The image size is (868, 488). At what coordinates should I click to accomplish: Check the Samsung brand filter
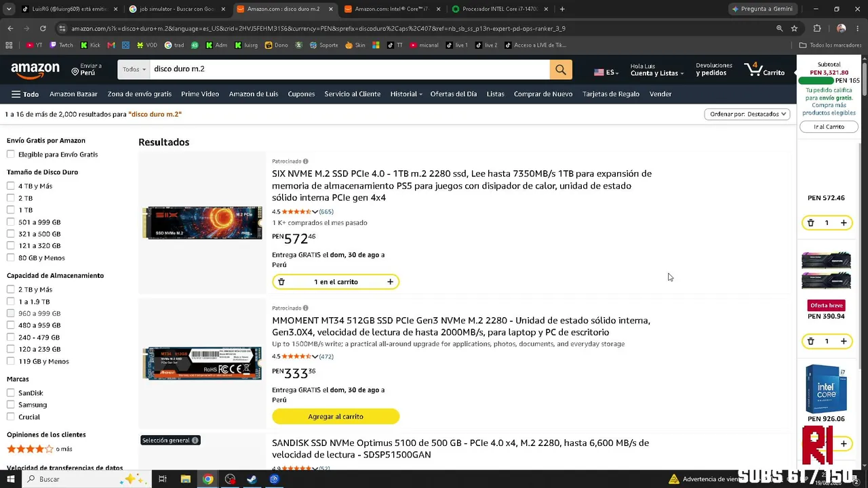click(11, 405)
